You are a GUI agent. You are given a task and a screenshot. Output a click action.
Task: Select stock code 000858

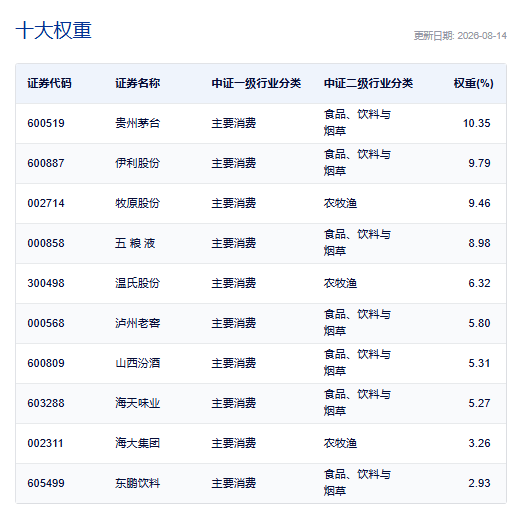tap(46, 243)
